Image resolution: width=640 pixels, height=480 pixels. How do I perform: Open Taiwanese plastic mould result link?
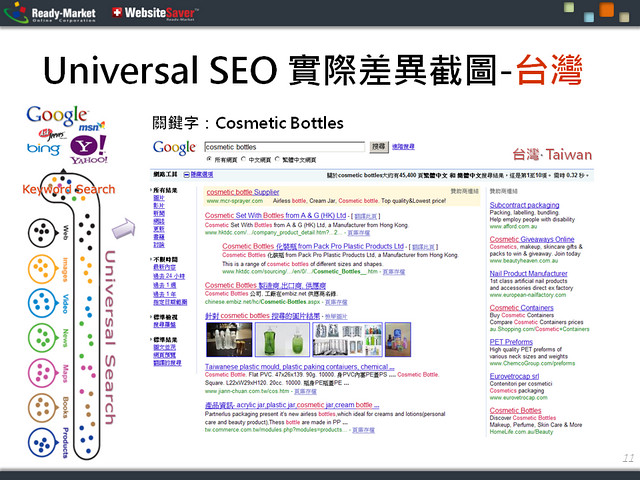coord(300,367)
